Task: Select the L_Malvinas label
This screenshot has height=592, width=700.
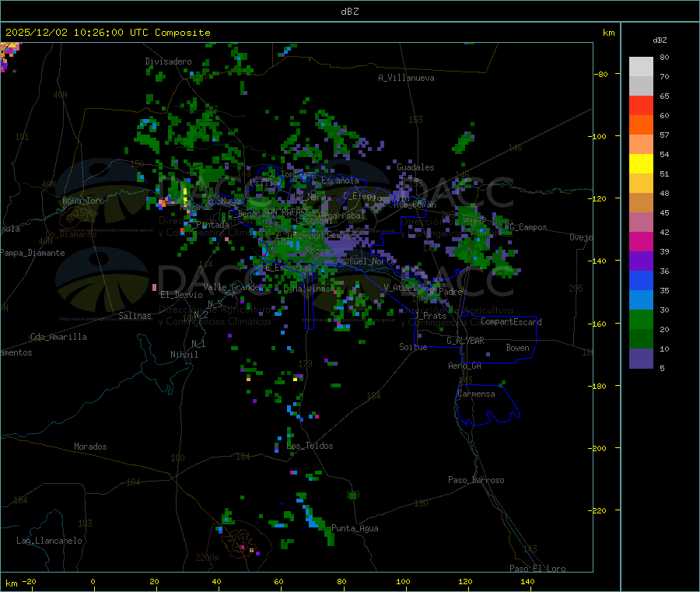Action: pyautogui.click(x=306, y=289)
